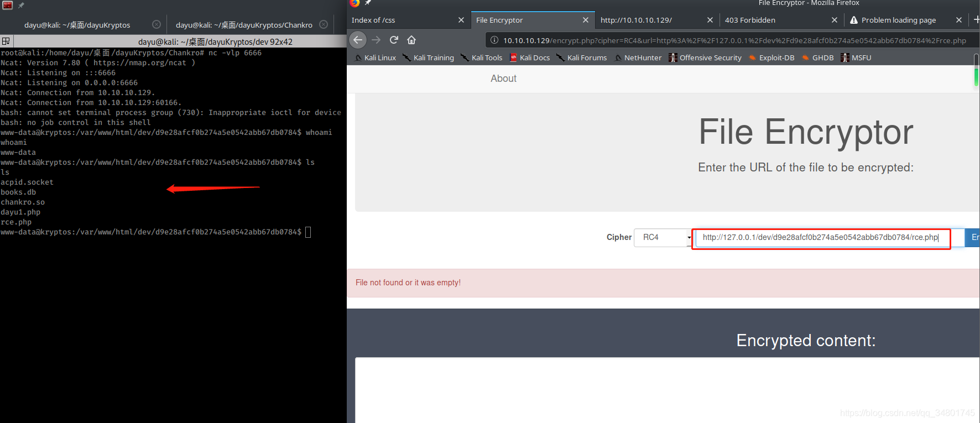
Task: Open the Exploit-DB bookmark
Action: click(x=772, y=58)
